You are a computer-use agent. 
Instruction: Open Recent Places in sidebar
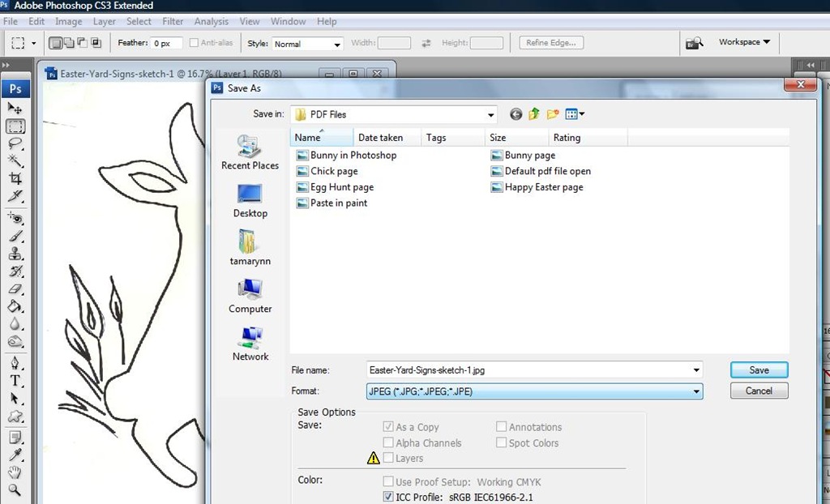coord(250,152)
